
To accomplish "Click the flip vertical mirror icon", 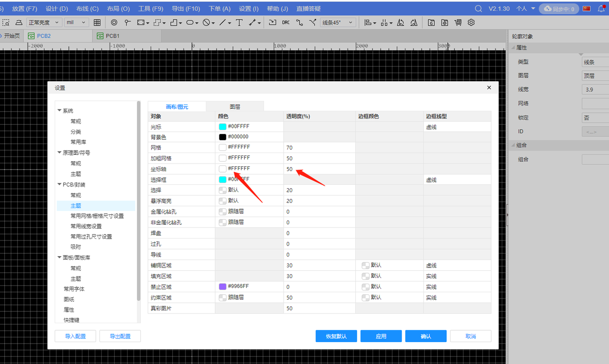I will click(x=414, y=22).
